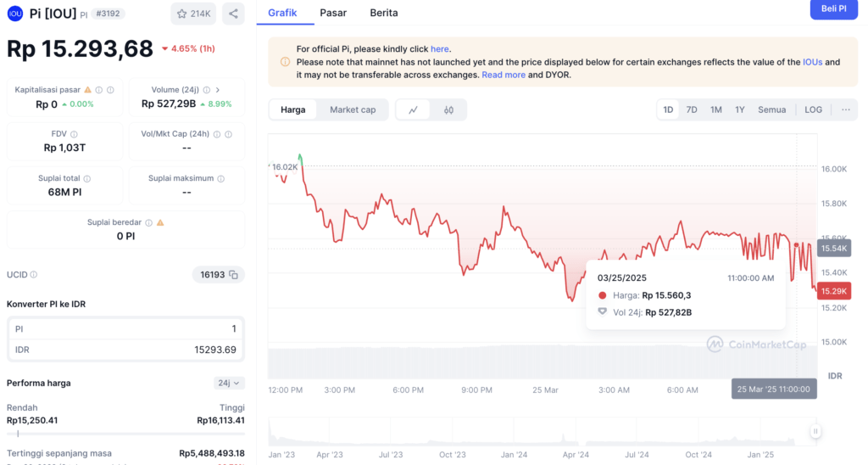Show info tooltip for Suplai beredar
868x465 pixels.
[149, 223]
